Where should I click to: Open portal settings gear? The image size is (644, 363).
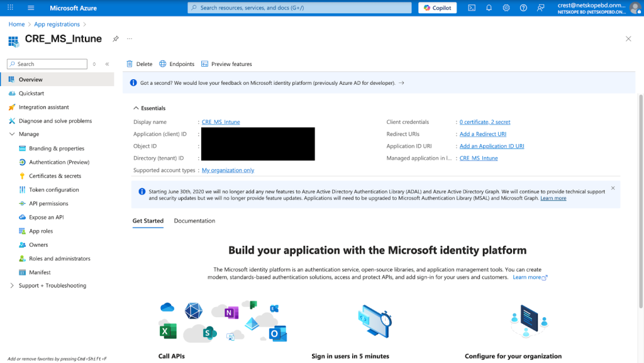pyautogui.click(x=506, y=8)
